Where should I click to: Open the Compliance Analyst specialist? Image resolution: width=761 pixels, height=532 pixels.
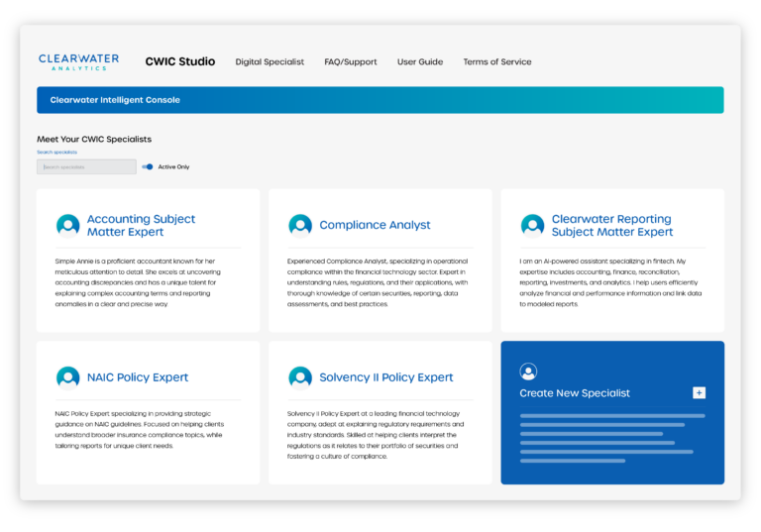(375, 225)
